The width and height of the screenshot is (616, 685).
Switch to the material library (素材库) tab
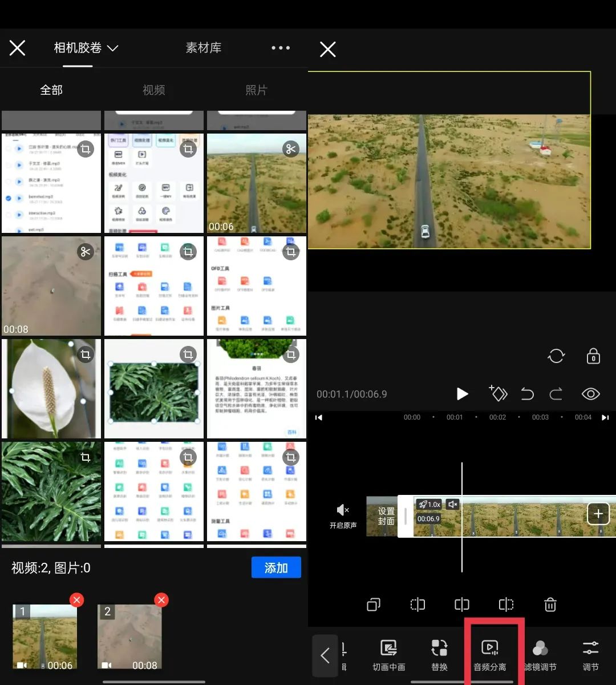click(x=204, y=49)
